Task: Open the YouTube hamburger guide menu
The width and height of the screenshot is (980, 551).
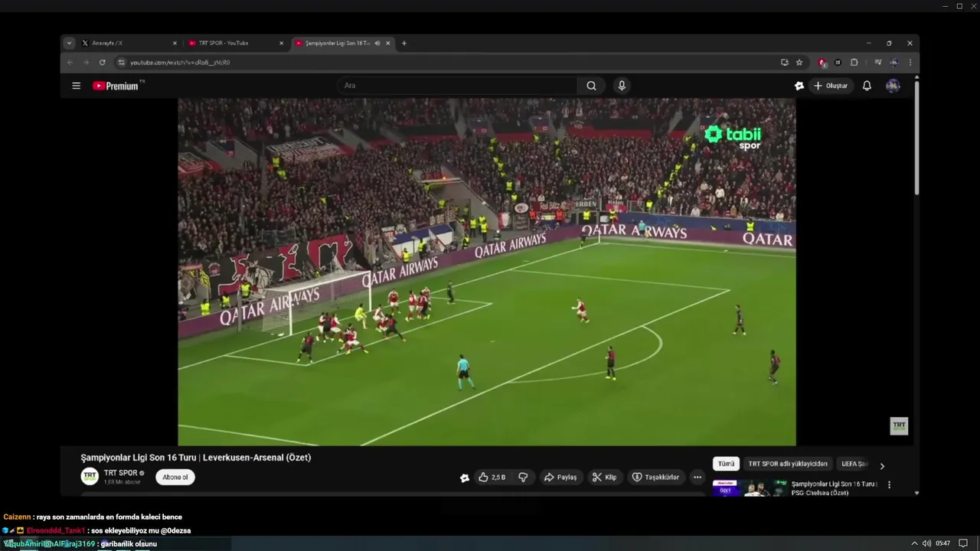Action: click(x=76, y=86)
